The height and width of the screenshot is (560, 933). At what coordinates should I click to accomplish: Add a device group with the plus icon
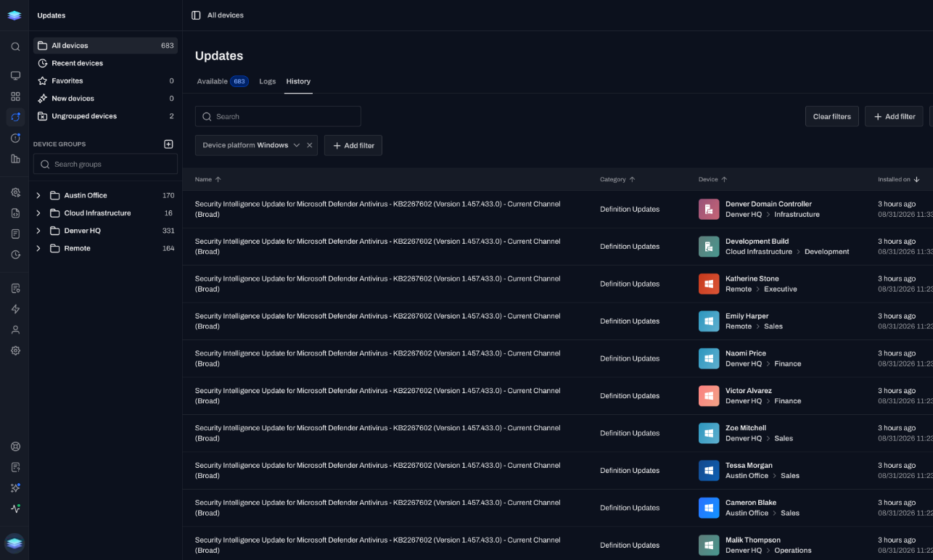[x=168, y=144]
